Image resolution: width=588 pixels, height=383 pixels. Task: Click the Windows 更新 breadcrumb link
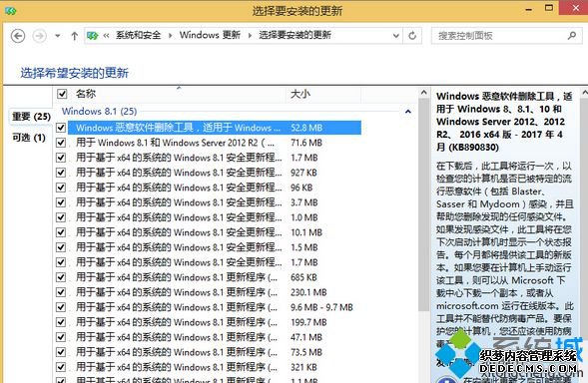pyautogui.click(x=210, y=35)
